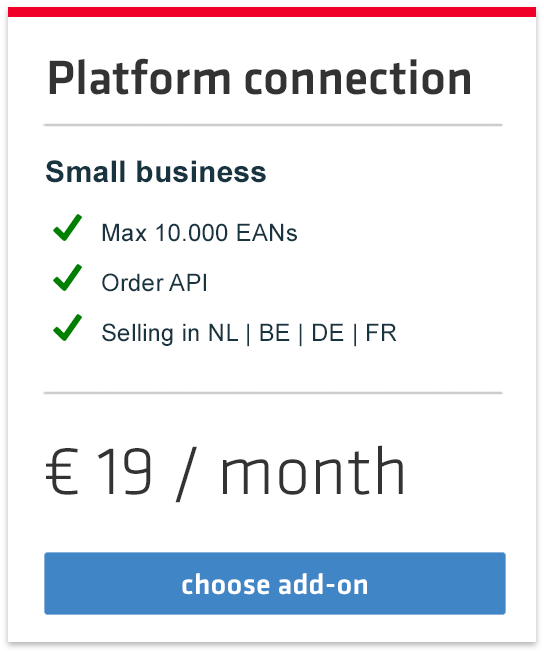
Task: Select the Small business plan title
Action: (156, 172)
